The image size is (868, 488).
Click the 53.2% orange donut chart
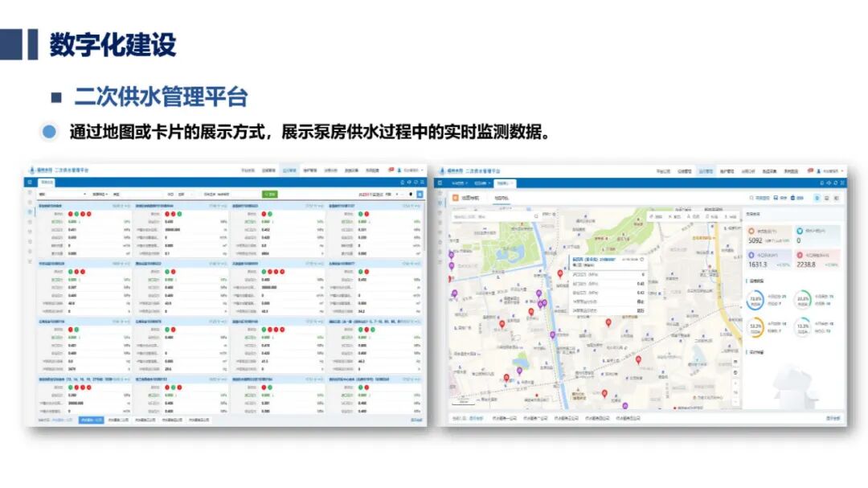click(x=755, y=326)
